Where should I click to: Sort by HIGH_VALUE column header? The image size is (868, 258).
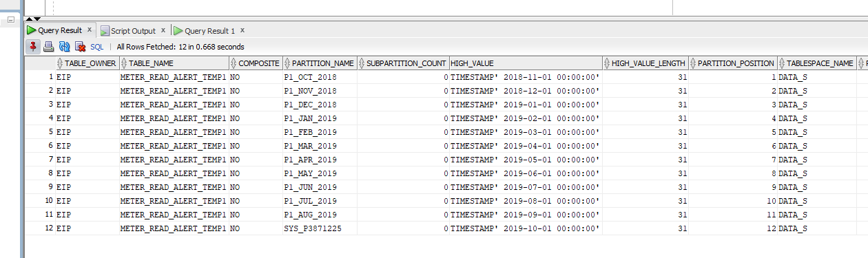point(526,63)
